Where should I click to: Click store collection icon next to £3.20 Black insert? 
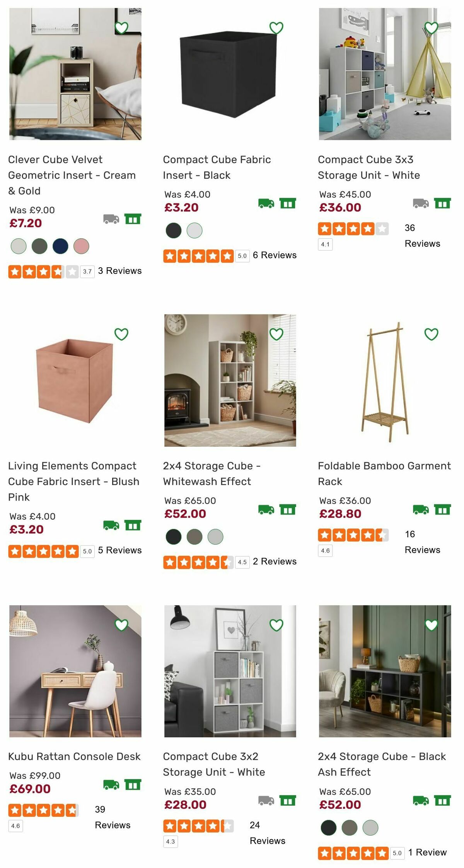[288, 203]
